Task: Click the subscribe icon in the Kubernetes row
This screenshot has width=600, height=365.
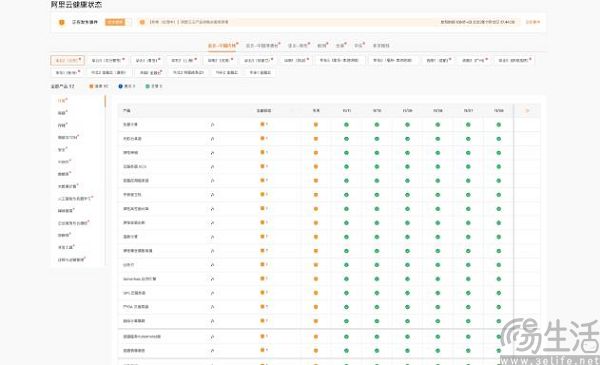Action: tap(212, 337)
